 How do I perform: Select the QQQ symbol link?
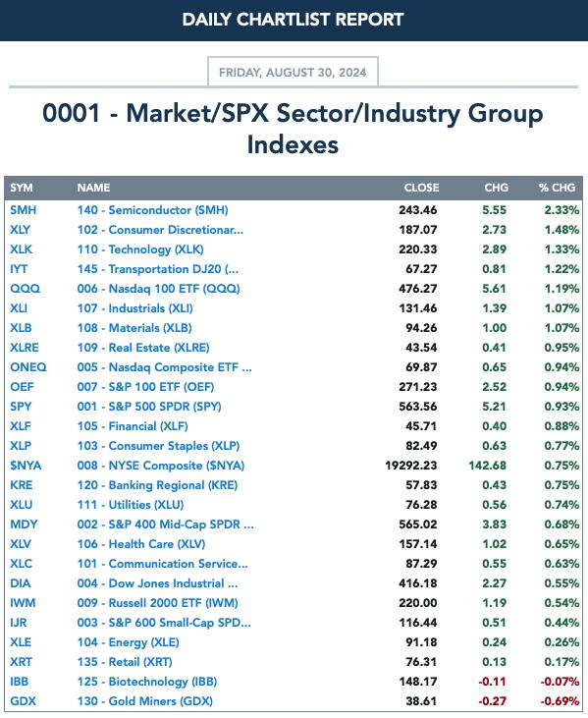pos(26,289)
